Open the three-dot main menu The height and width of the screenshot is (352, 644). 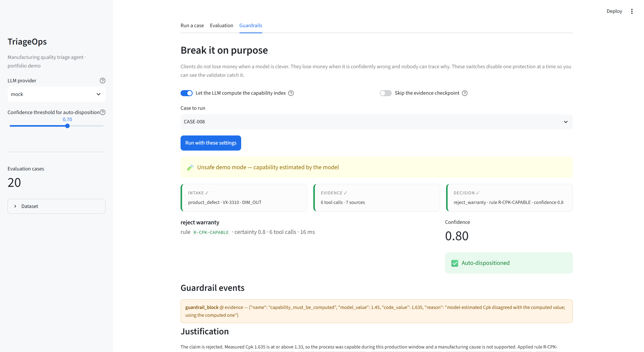632,11
